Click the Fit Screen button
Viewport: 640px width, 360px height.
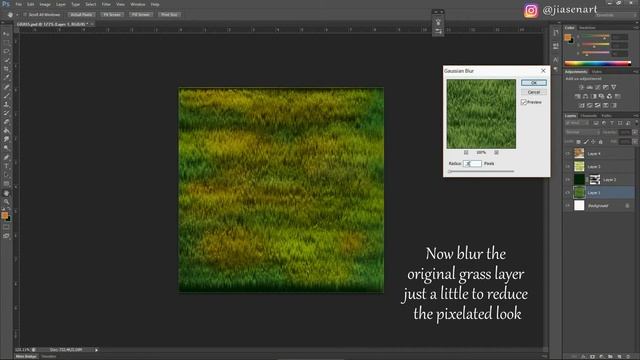pyautogui.click(x=112, y=14)
